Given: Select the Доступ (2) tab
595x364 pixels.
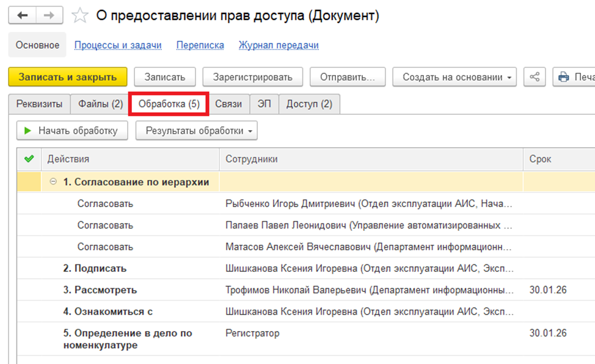Looking at the screenshot, I should 309,104.
